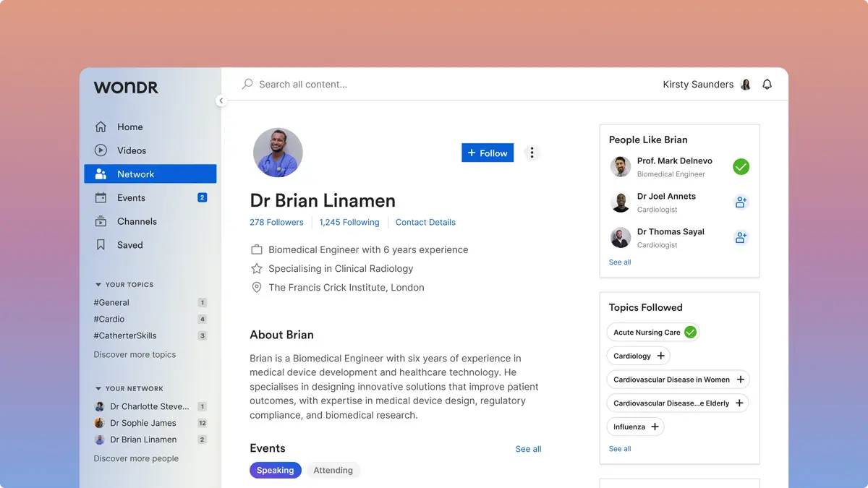Screen dimensions: 868x488
Task: Click Specialising in Clinical Radiology text
Action: tap(341, 268)
